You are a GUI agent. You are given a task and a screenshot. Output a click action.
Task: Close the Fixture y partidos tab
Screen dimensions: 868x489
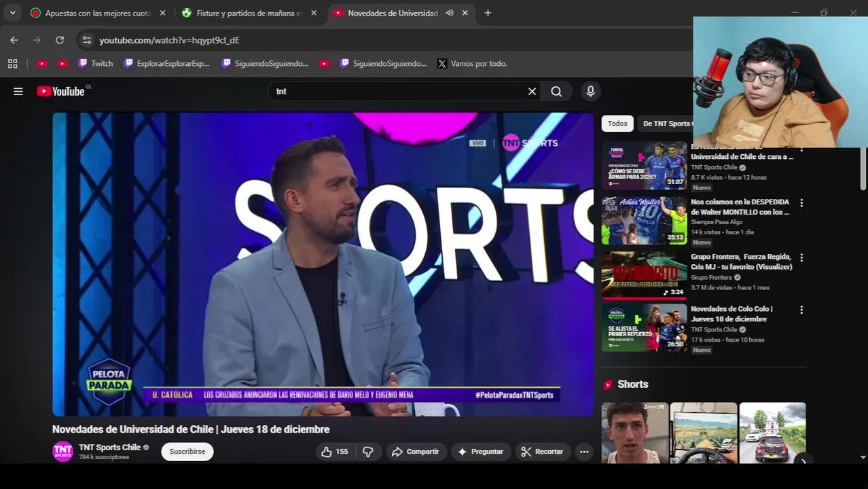pos(313,13)
